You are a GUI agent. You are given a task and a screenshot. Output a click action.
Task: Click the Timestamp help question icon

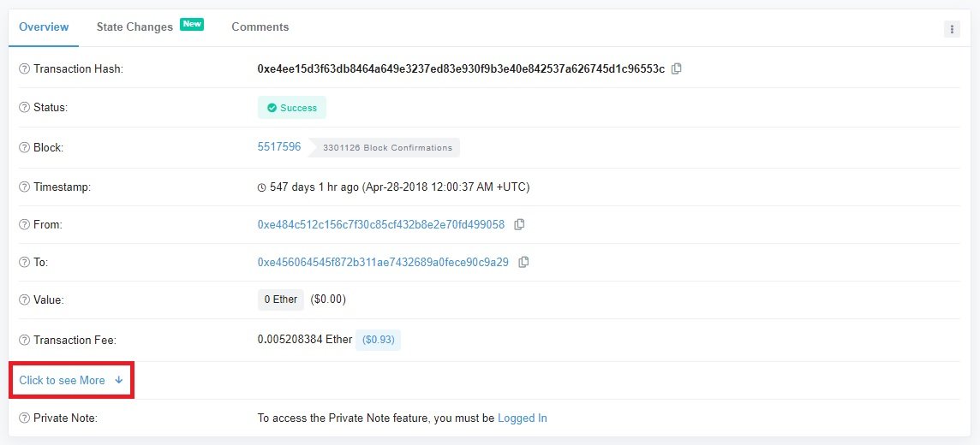pos(25,187)
